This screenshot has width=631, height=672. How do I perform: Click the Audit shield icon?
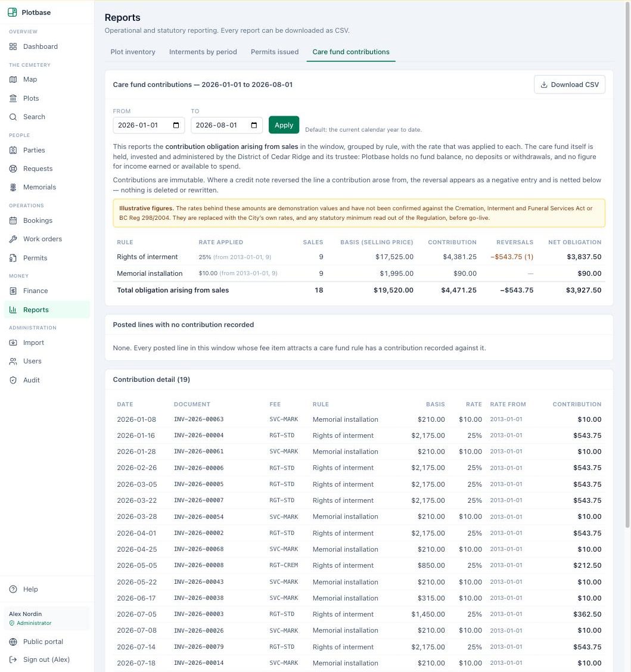[x=13, y=379]
